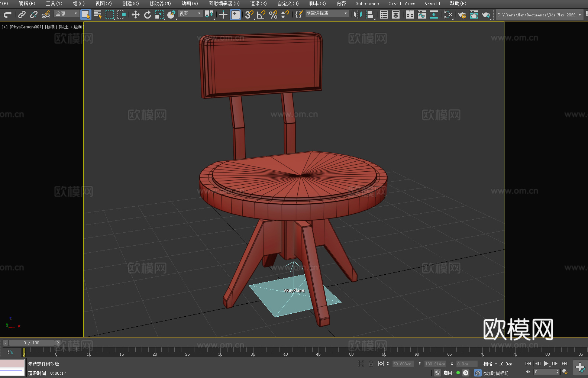Toggle Percent Snap button
This screenshot has height=378, width=588.
click(x=273, y=14)
